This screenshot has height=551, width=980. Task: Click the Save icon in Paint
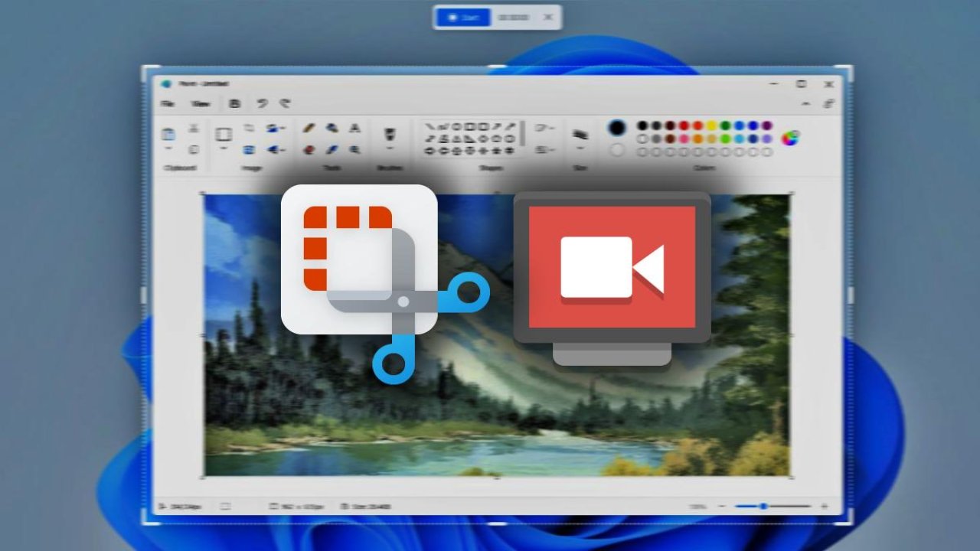236,103
